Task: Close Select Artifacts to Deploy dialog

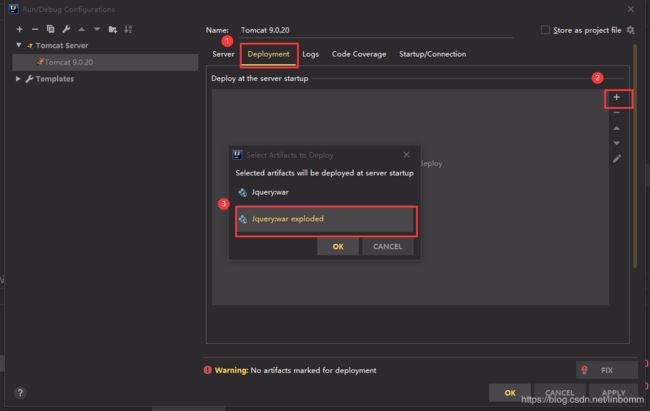Action: [406, 155]
